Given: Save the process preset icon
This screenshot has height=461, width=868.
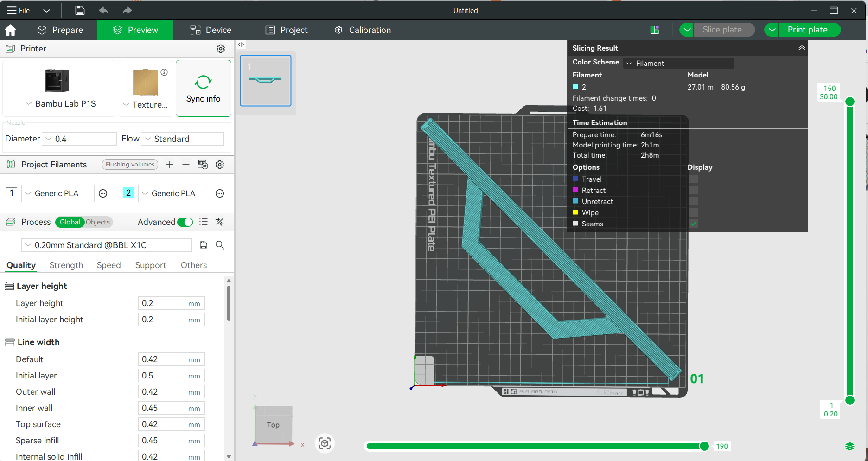Looking at the screenshot, I should click(x=204, y=245).
